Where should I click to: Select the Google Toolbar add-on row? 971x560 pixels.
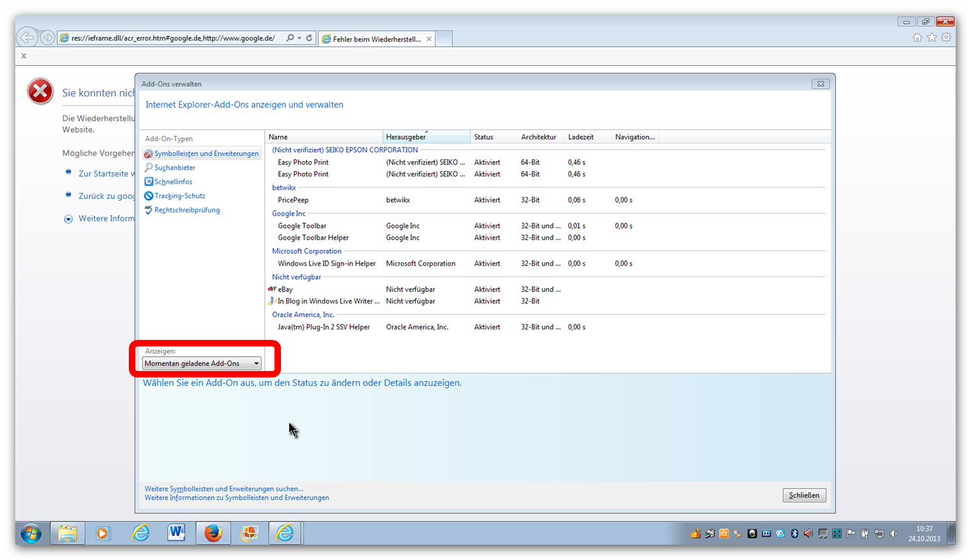pyautogui.click(x=547, y=226)
